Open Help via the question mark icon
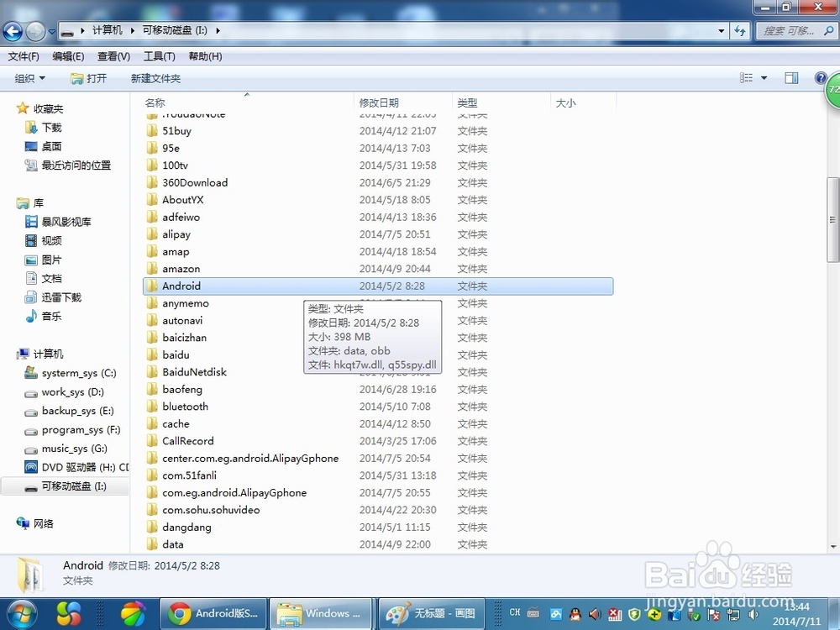This screenshot has height=630, width=840. coord(820,78)
